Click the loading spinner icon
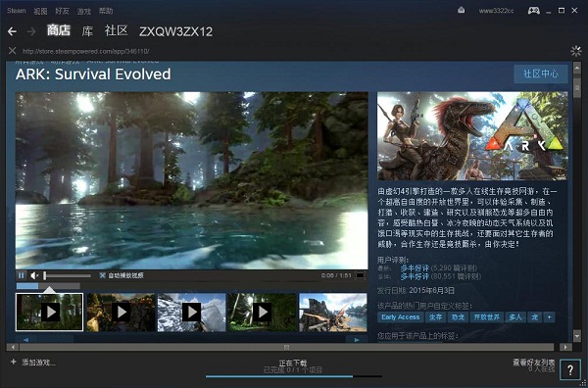Viewport: 588px width, 388px height. [575, 51]
